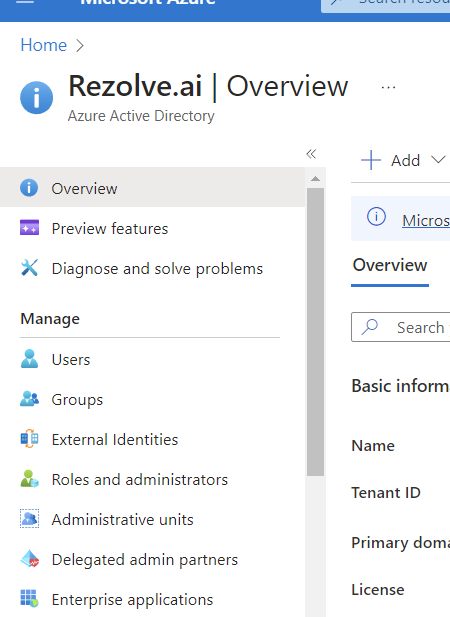This screenshot has height=617, width=450.
Task: Click the Delegated admin partners icon
Action: pyautogui.click(x=30, y=559)
